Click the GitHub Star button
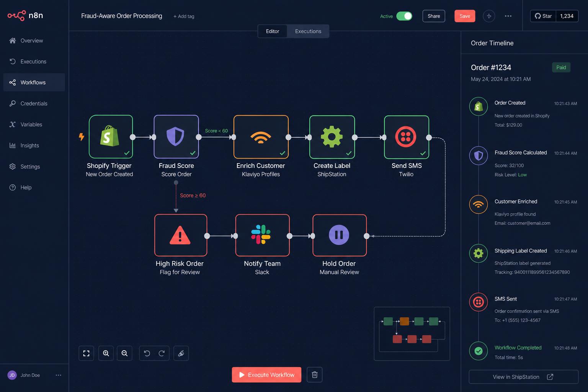This screenshot has height=392, width=588. pos(543,16)
